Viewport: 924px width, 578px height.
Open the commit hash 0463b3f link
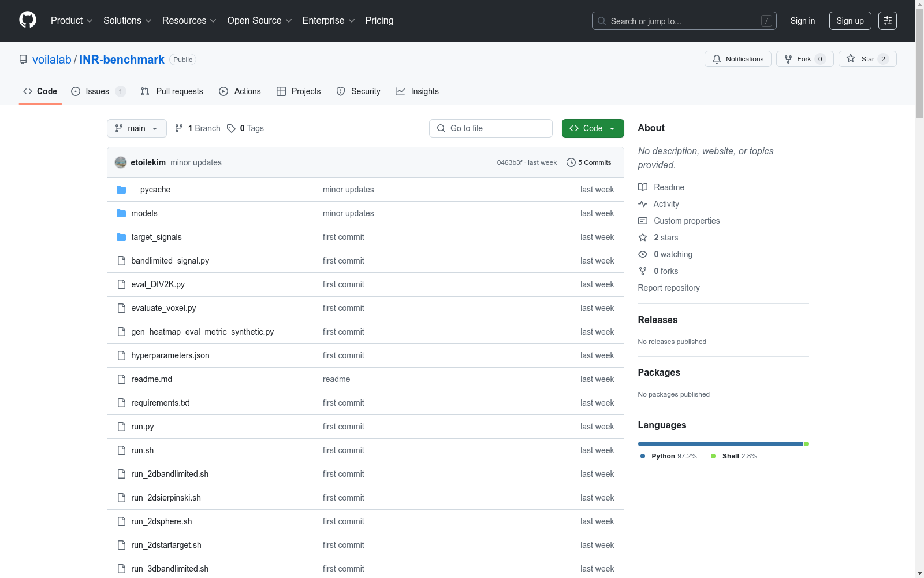tap(509, 162)
